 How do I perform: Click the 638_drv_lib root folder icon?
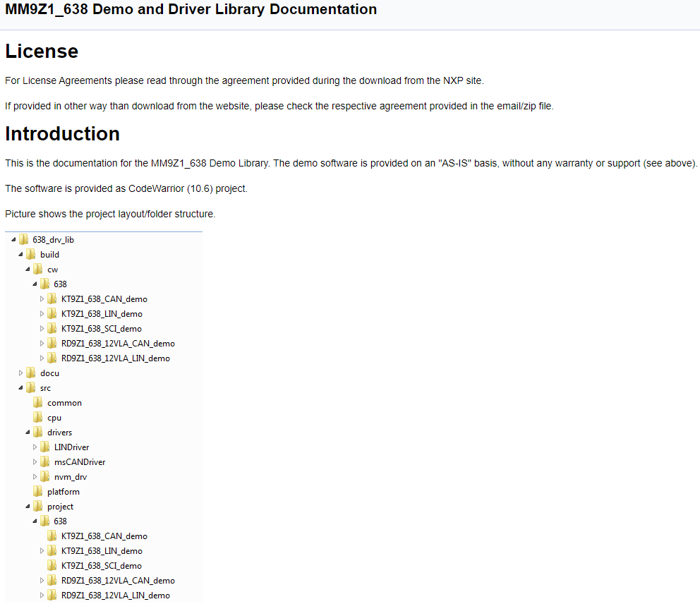(x=24, y=240)
